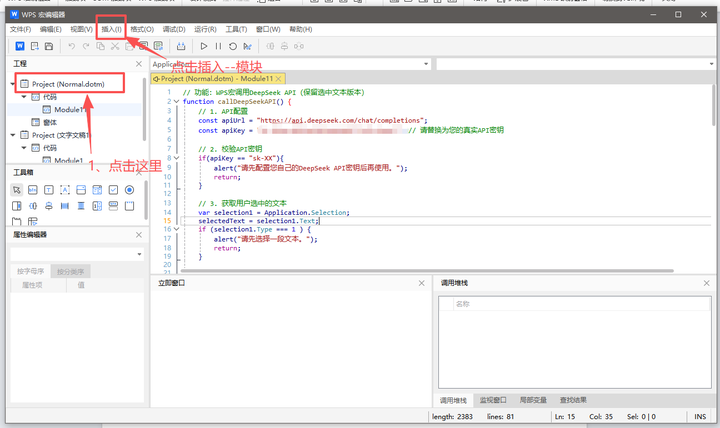This screenshot has height=428, width=720.
Task: Open the property editor object dropdown
Action: click(140, 254)
